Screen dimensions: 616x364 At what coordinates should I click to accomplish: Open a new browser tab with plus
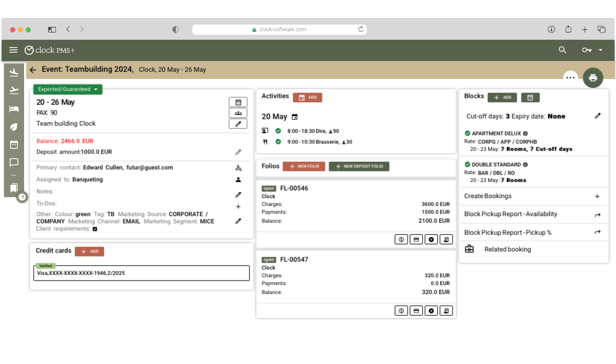pos(585,30)
